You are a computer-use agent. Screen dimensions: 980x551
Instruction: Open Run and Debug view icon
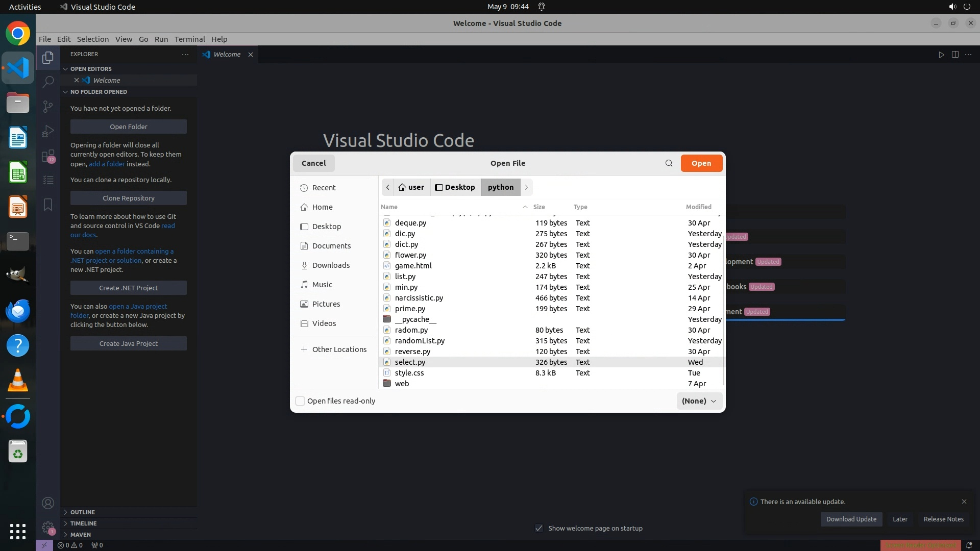point(48,131)
